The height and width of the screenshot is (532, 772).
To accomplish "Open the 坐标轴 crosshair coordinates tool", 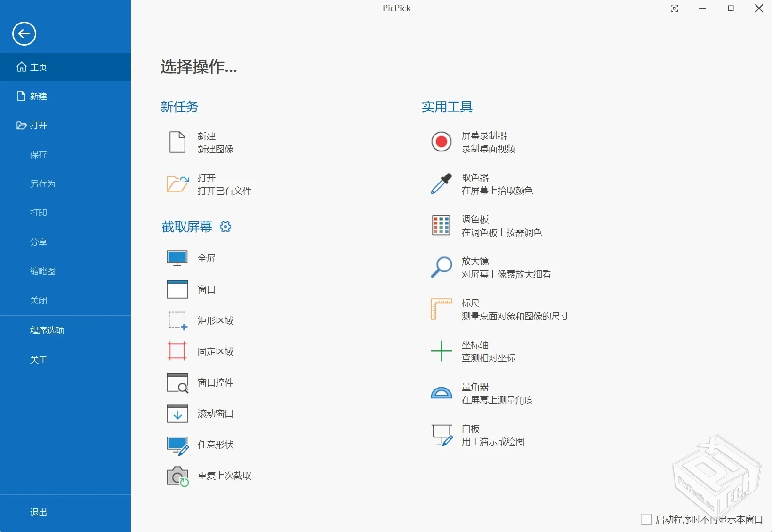I will pos(474,351).
